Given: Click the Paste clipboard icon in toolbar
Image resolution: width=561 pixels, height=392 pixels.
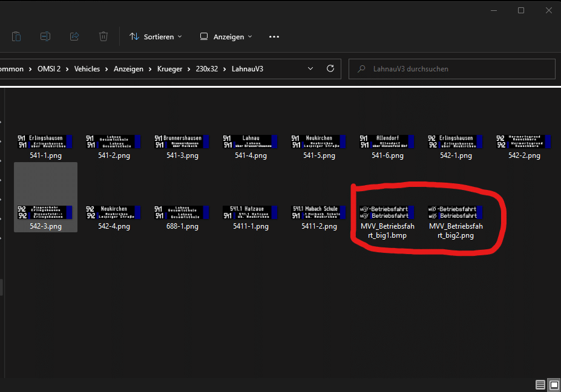Looking at the screenshot, I should [x=16, y=37].
